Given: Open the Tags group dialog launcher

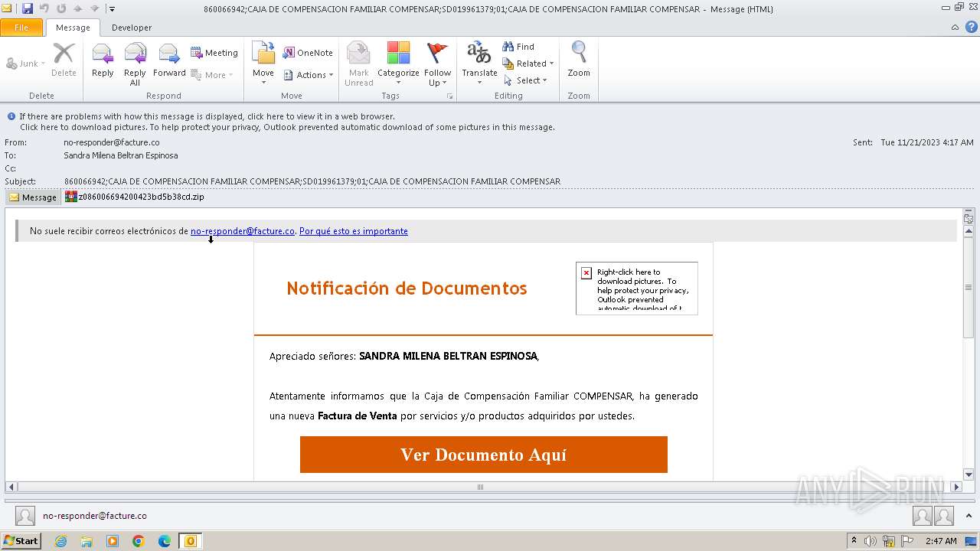Looking at the screenshot, I should [x=450, y=96].
